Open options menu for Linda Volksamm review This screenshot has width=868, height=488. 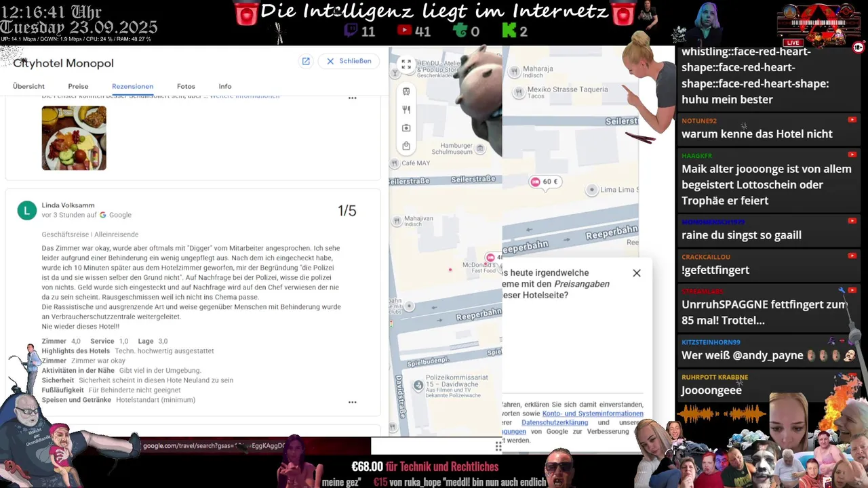tap(352, 402)
